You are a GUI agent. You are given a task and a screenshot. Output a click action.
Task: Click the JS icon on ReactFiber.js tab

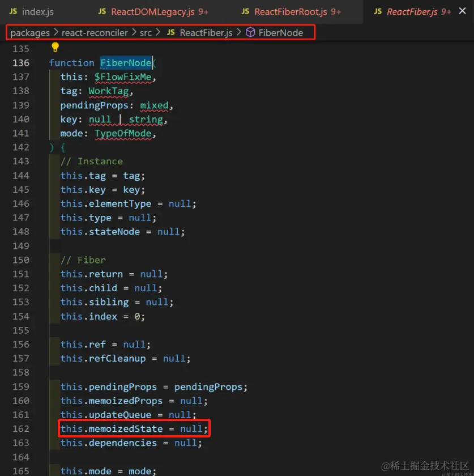click(x=378, y=11)
